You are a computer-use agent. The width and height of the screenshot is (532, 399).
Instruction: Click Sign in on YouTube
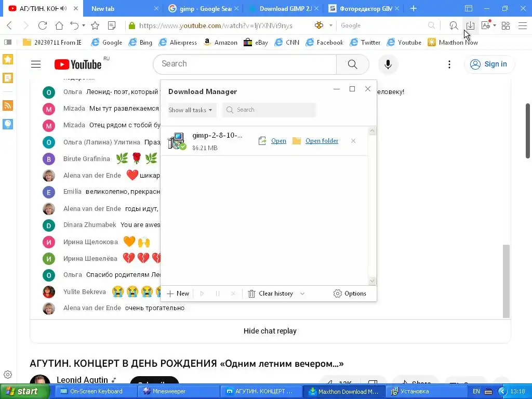[489, 64]
